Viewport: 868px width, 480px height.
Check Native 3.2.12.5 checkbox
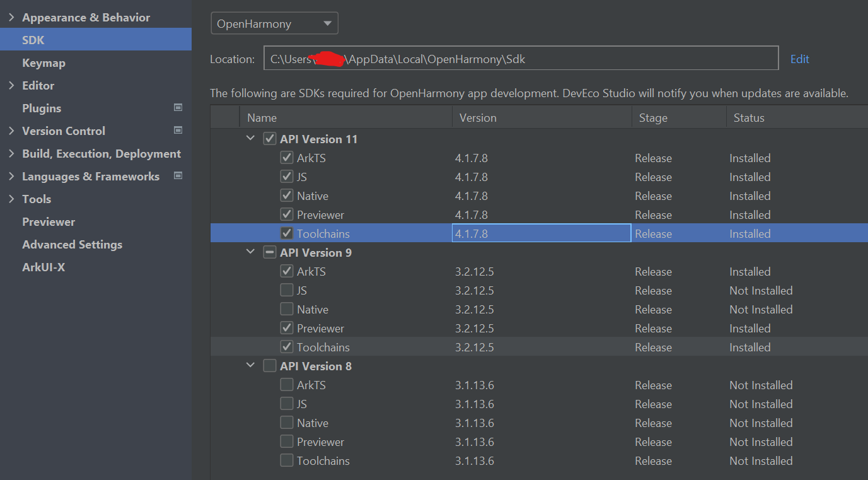pyautogui.click(x=287, y=309)
